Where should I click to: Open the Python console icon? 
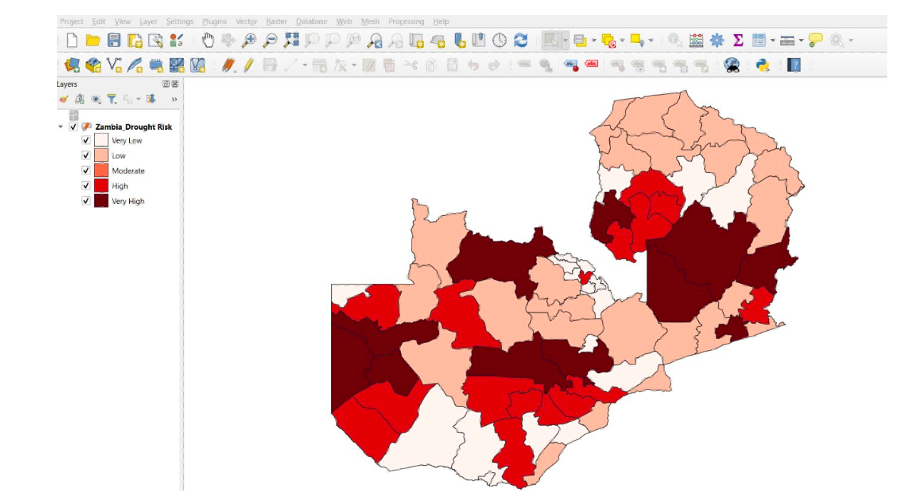[x=762, y=65]
